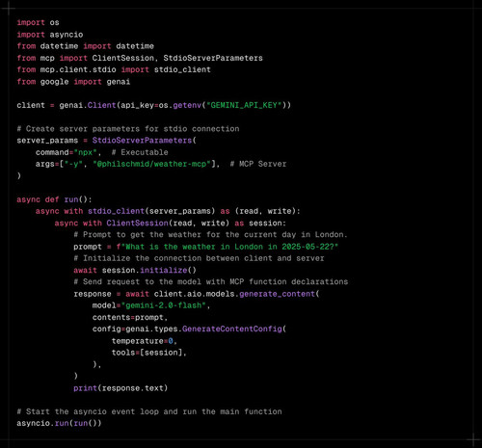Click the 'tools=[session],' line

pyautogui.click(x=149, y=353)
